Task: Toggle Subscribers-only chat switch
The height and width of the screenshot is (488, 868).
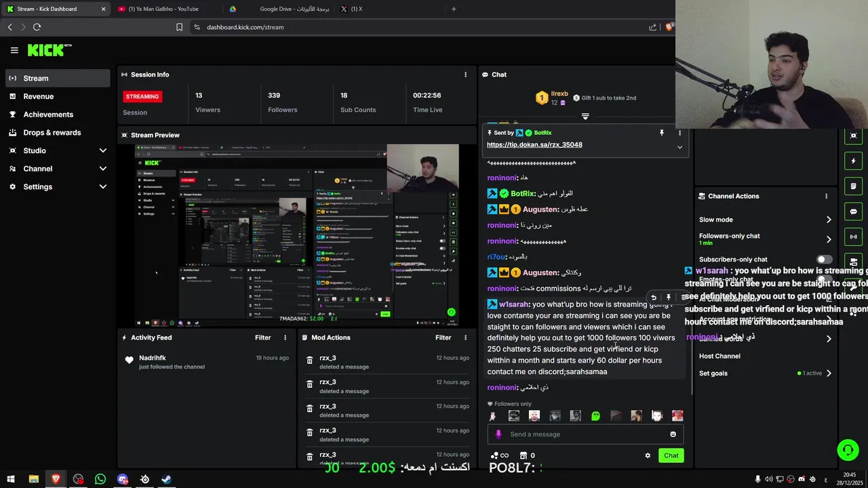Action: point(824,260)
